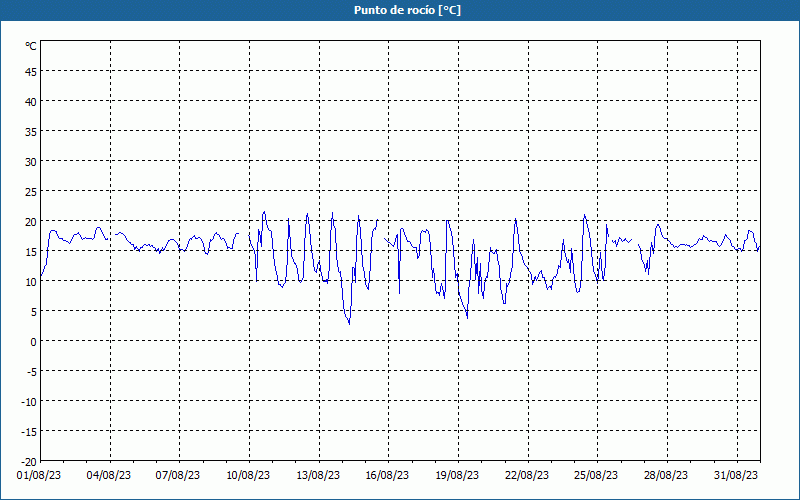Screen dimensions: 800x500
Task: Click the chart title 'Punto de rocío [°C]'
Action: 407,10
